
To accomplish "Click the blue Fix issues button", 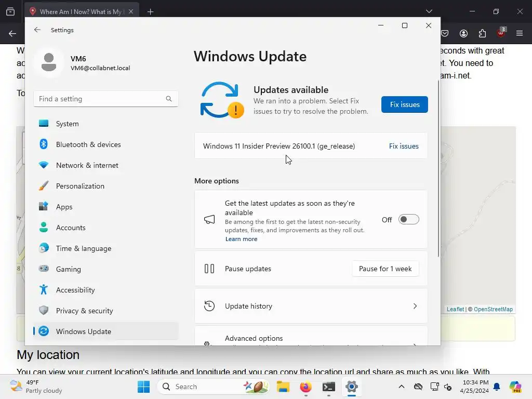I will click(x=404, y=104).
